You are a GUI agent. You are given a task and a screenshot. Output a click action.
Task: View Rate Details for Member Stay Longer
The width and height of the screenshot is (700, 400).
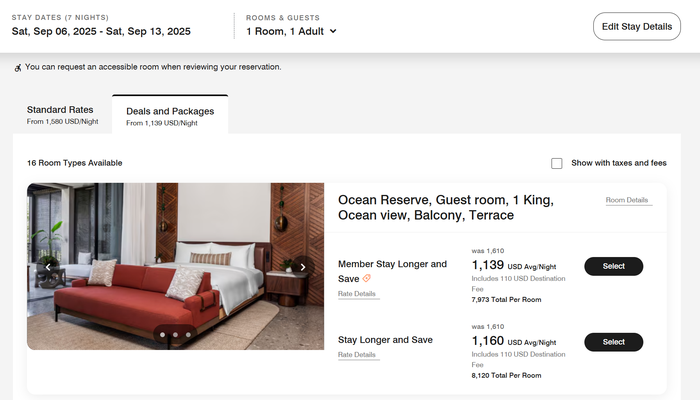coord(357,294)
